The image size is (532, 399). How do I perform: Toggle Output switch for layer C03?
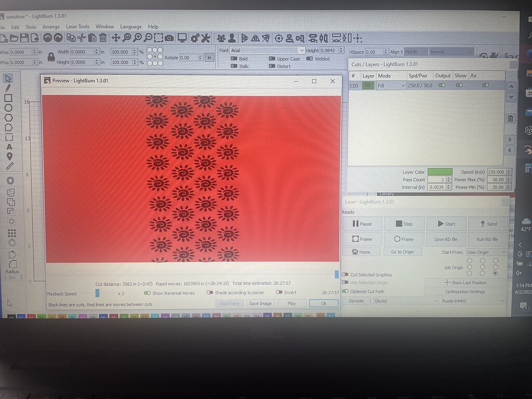[442, 85]
